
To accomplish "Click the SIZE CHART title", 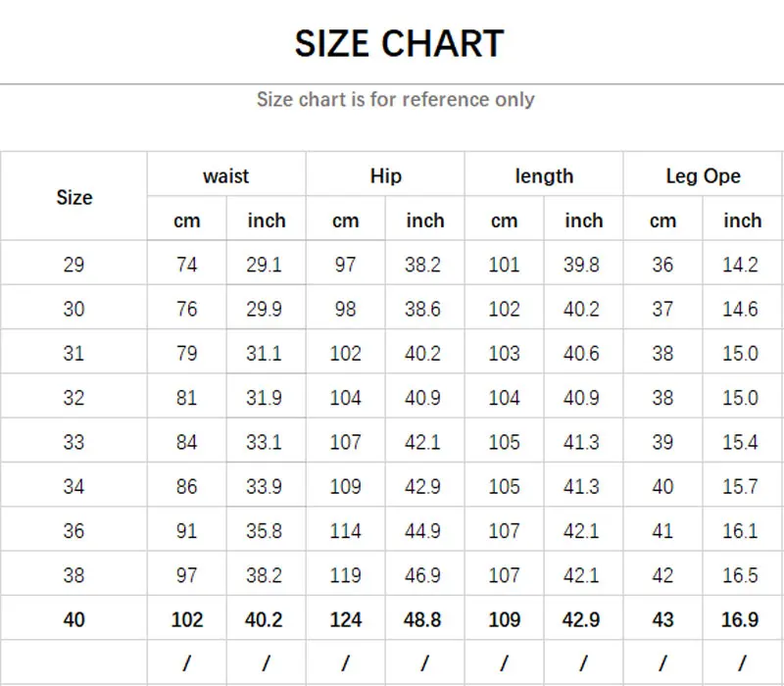I will [x=399, y=44].
